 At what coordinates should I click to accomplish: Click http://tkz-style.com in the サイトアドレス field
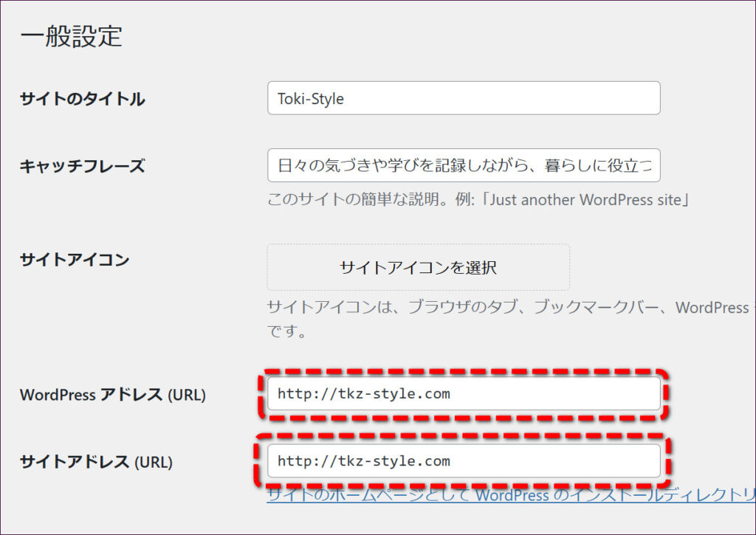tap(363, 461)
